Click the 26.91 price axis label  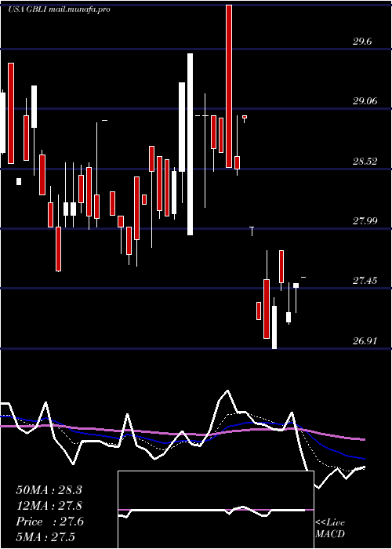pyautogui.click(x=365, y=341)
